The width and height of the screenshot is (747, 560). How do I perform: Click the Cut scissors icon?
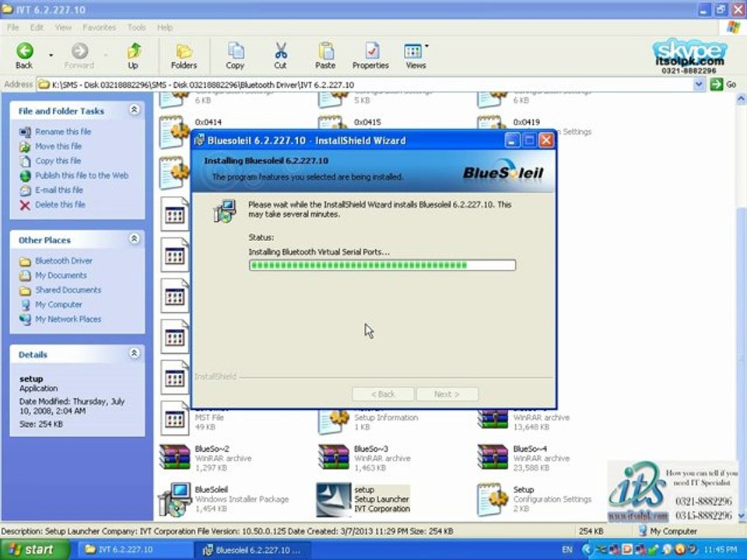click(281, 51)
